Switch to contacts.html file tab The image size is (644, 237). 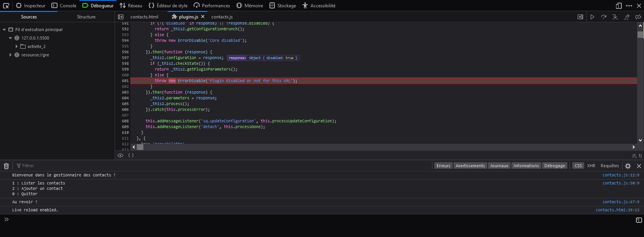[x=144, y=17]
